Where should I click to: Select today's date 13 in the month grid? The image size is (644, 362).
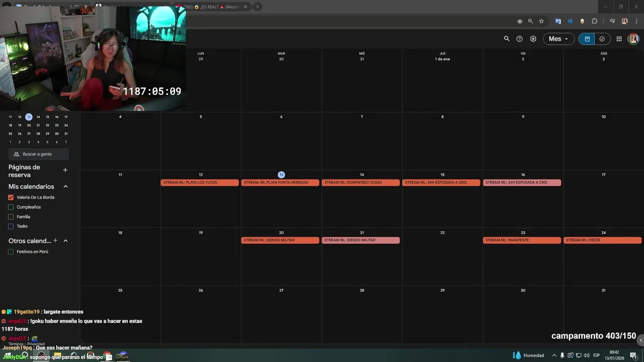281,174
